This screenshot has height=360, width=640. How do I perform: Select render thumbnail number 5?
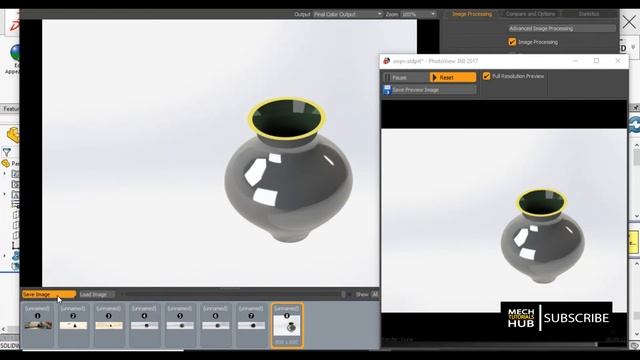(x=180, y=325)
